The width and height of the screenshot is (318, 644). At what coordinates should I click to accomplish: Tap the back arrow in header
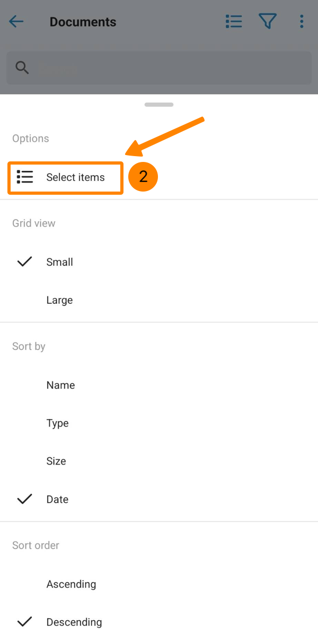(x=16, y=22)
